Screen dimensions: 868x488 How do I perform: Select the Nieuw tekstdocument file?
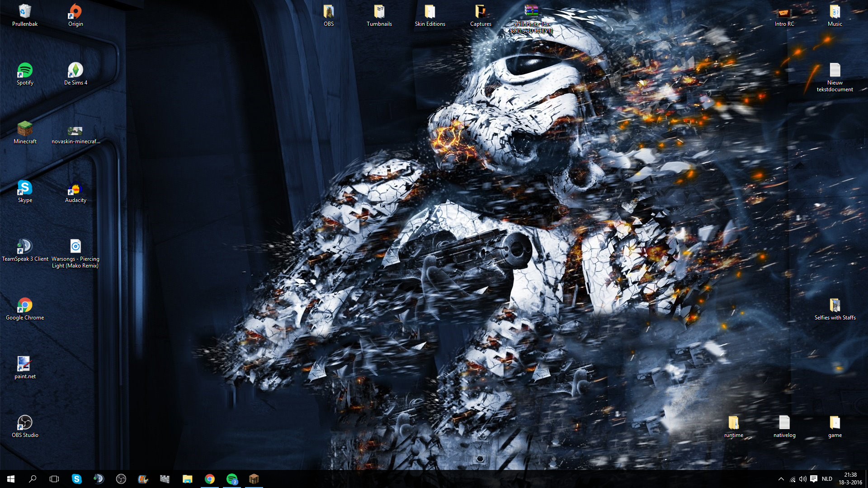click(x=835, y=77)
